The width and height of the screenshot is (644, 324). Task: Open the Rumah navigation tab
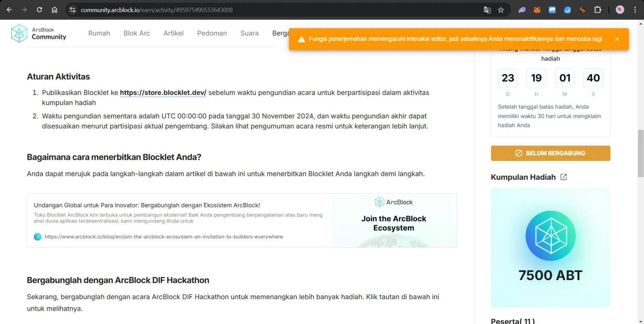tap(99, 33)
